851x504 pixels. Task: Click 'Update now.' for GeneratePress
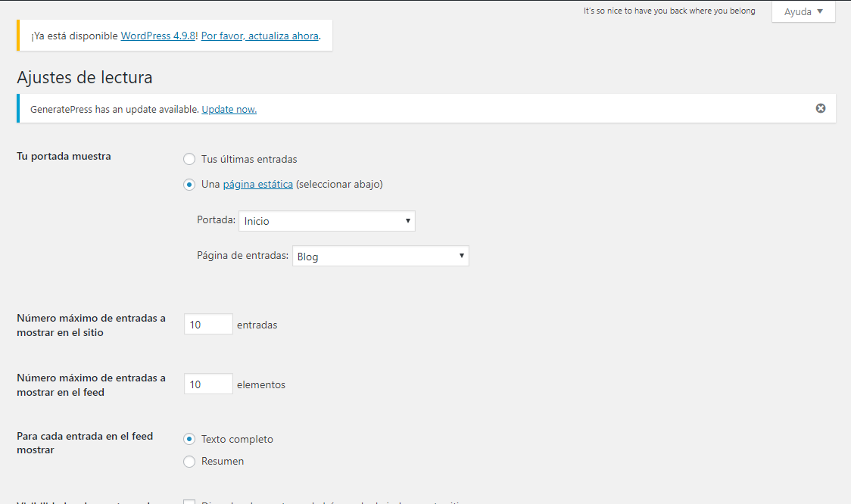[229, 108]
